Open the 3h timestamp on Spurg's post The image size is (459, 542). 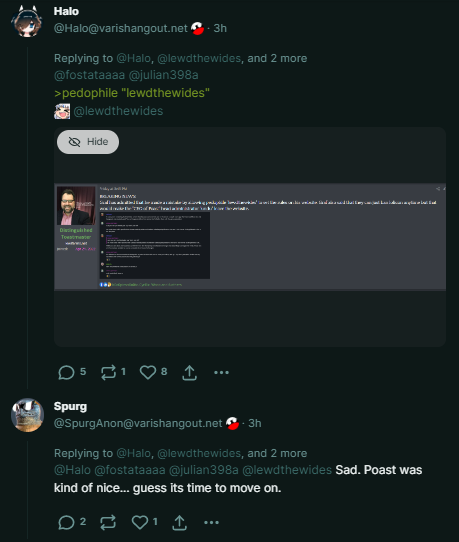coord(255,423)
